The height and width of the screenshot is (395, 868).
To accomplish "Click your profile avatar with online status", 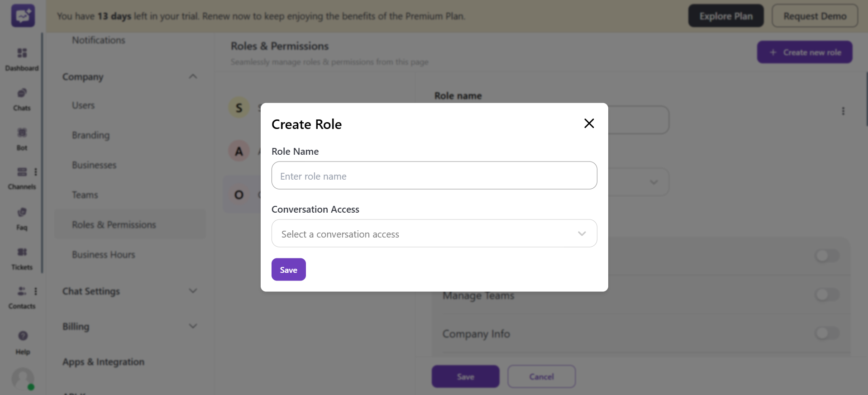I will click(x=22, y=379).
